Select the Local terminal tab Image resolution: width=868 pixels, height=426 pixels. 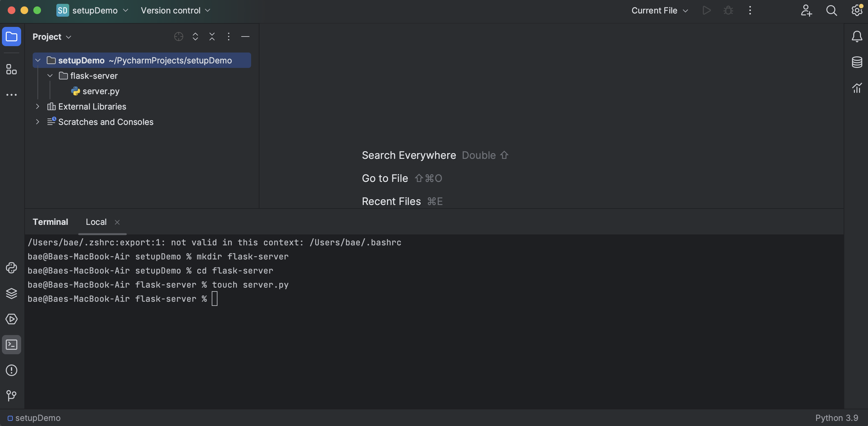(96, 222)
